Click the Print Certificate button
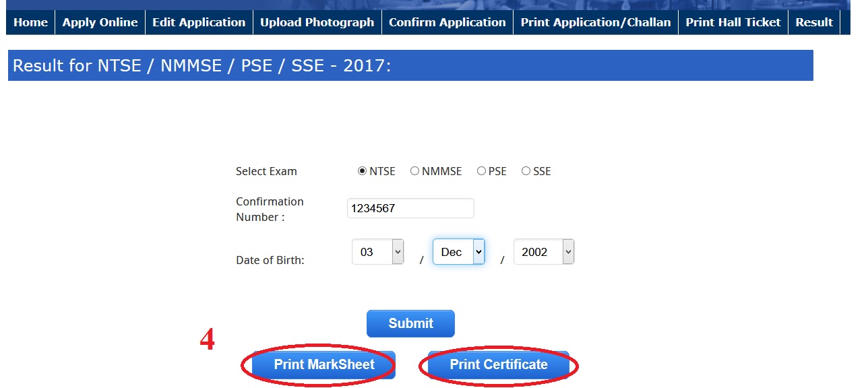This screenshot has width=868, height=388. pyautogui.click(x=499, y=365)
